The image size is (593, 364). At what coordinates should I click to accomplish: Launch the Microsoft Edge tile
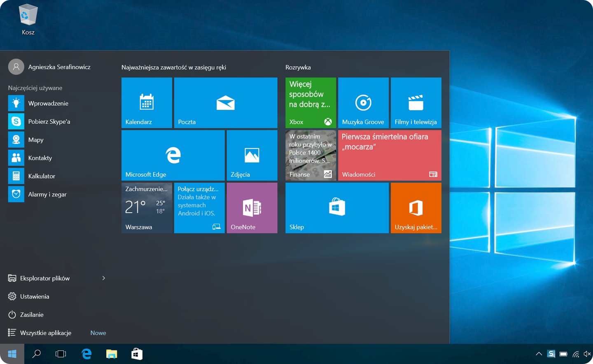tap(173, 155)
